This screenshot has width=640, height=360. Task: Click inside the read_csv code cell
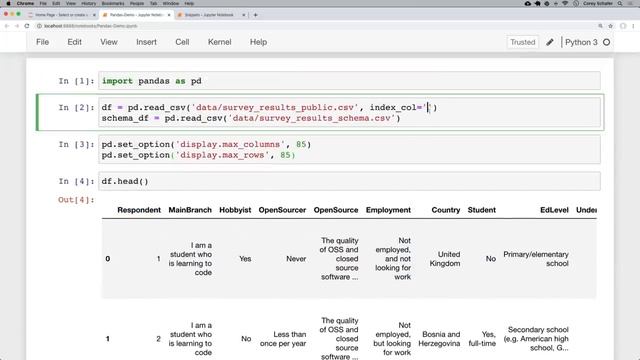(x=349, y=113)
